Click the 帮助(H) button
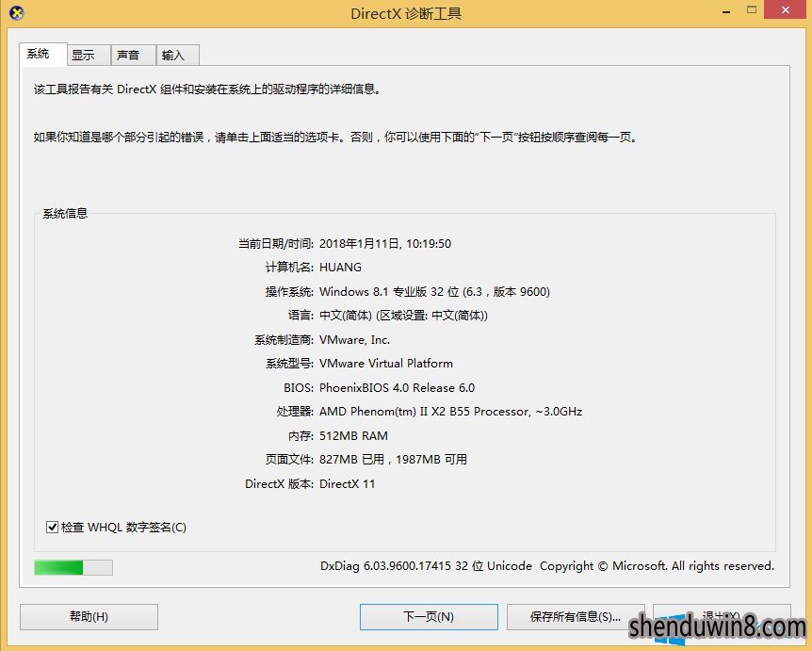Screen dimensions: 812x651 pyautogui.click(x=89, y=617)
